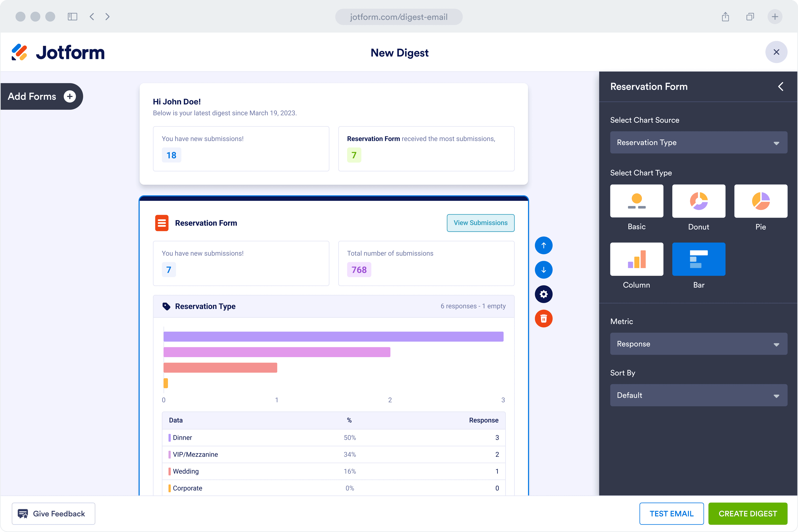This screenshot has width=798, height=532.
Task: Move the Reservation Form block up
Action: [543, 245]
